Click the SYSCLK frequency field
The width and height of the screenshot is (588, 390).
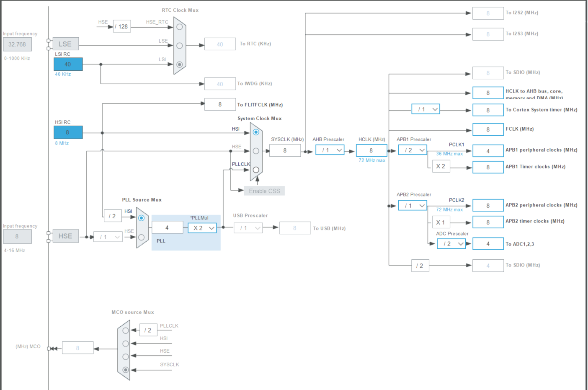pos(285,150)
